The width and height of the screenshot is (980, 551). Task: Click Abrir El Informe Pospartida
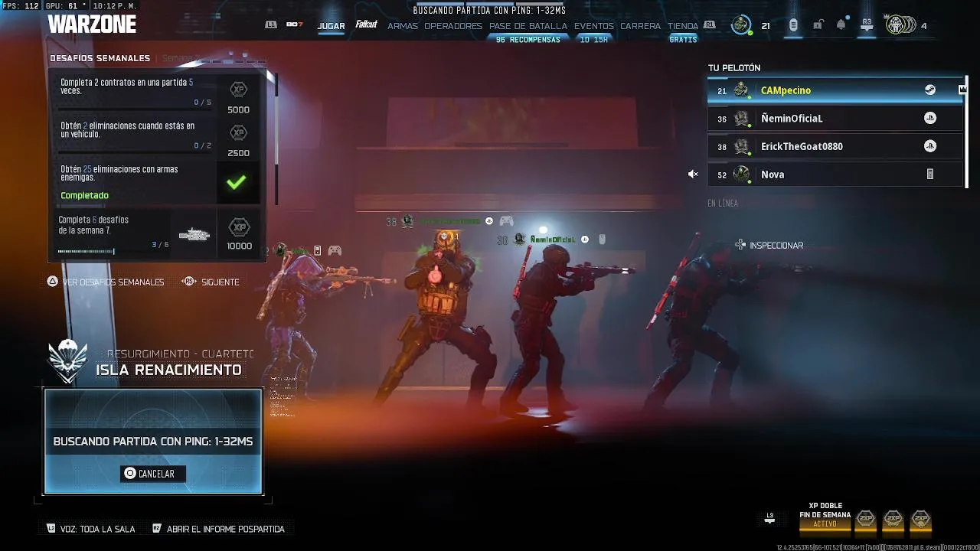tap(218, 529)
